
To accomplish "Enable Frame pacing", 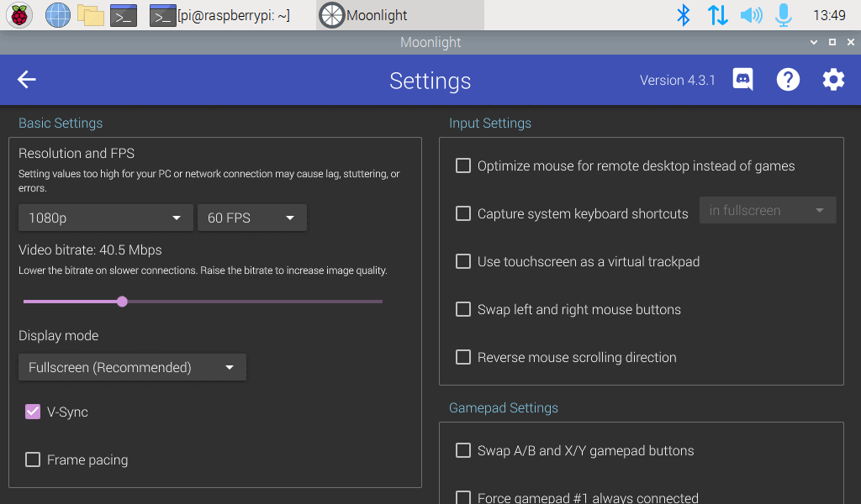I will (x=32, y=459).
